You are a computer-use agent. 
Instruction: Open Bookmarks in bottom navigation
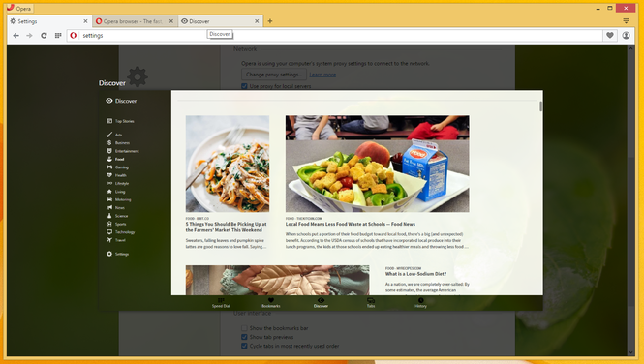270,303
